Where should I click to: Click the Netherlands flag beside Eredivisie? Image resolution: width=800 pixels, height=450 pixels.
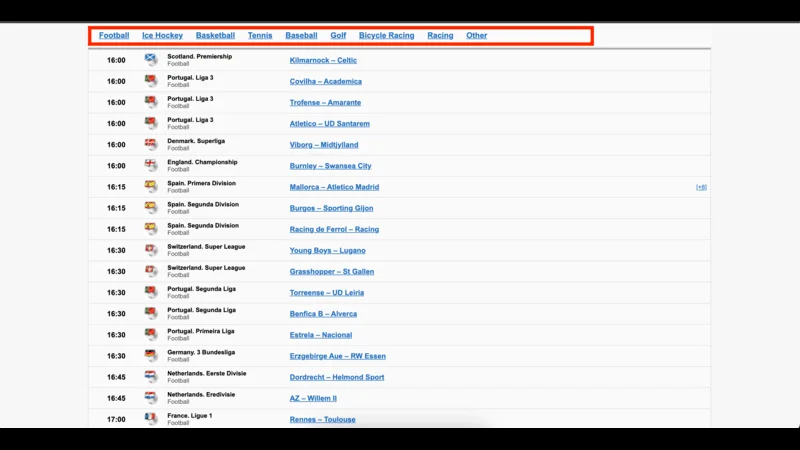tap(151, 398)
